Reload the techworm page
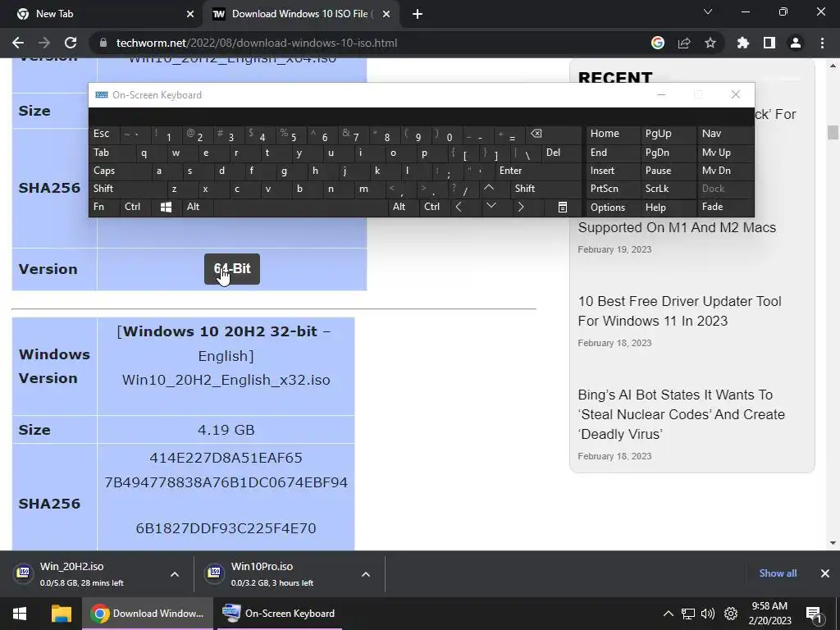The height and width of the screenshot is (630, 840). click(x=71, y=43)
